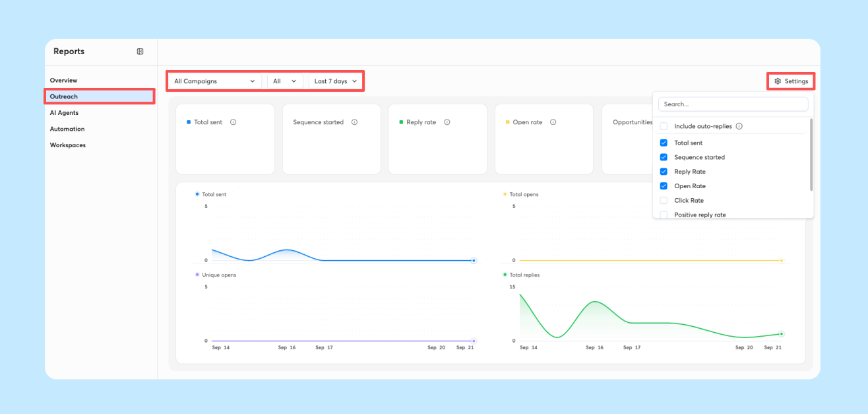
Task: Enable the Positive reply rate checkbox
Action: tap(664, 215)
